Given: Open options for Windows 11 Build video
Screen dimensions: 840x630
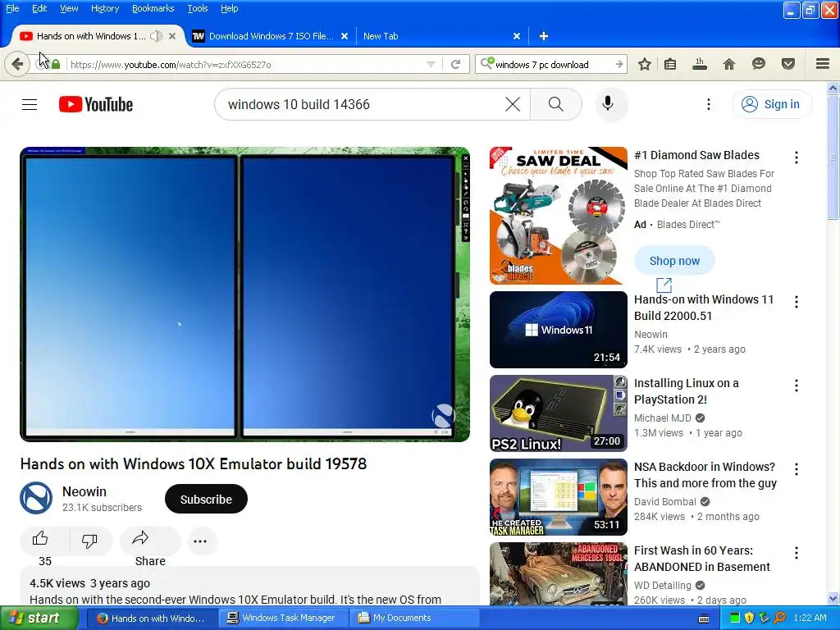Looking at the screenshot, I should tap(797, 302).
